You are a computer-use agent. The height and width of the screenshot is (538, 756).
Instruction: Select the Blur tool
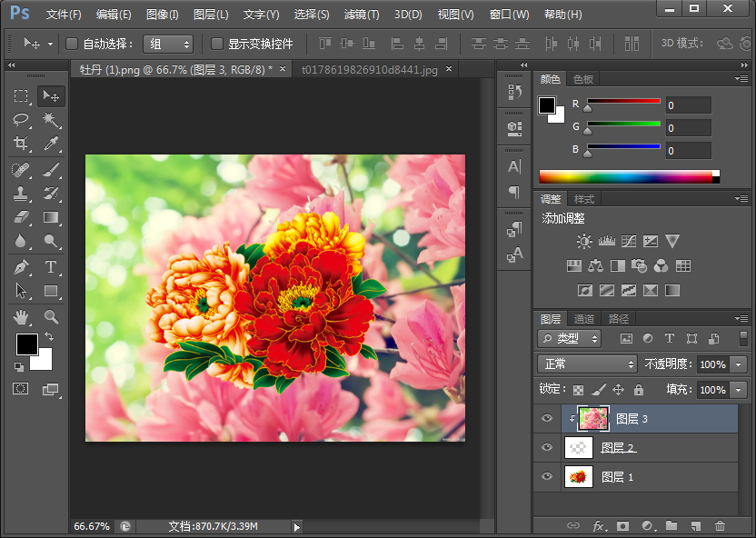[21, 241]
